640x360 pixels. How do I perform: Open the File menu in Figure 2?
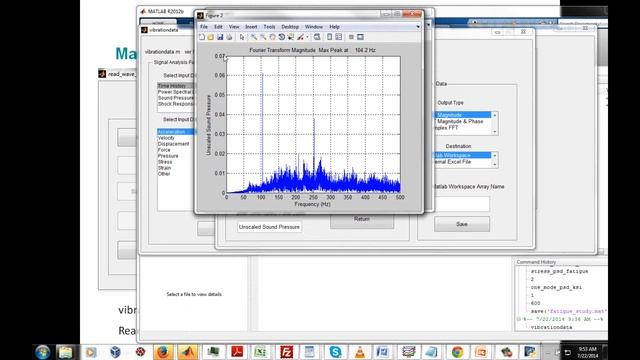coord(204,27)
